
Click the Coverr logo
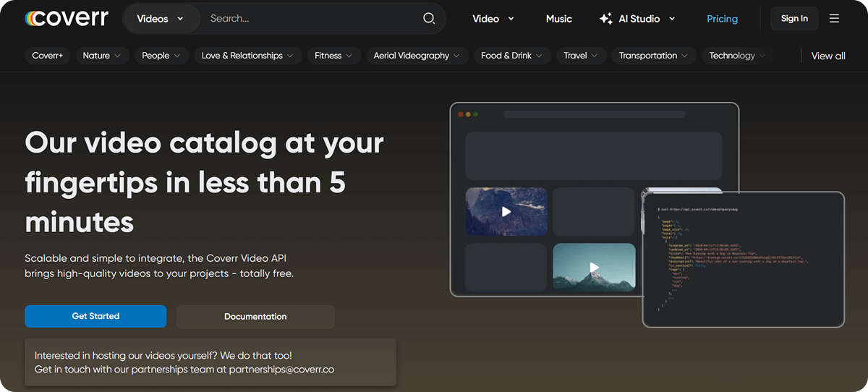(66, 18)
